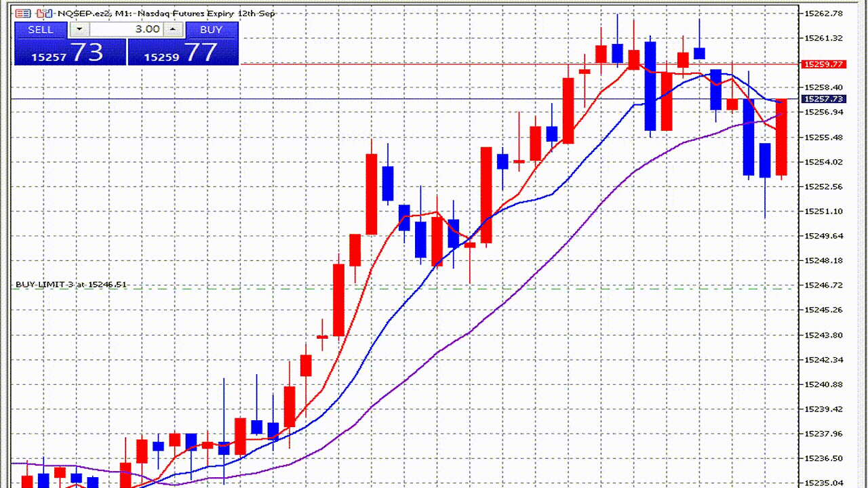Click the SELL button
Viewport: 868px width, 488px height.
click(x=41, y=30)
